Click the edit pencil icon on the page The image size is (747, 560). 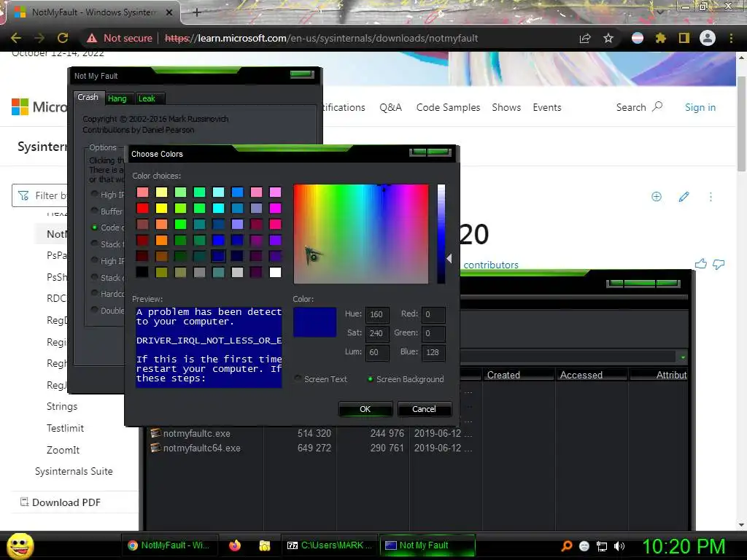pos(684,197)
